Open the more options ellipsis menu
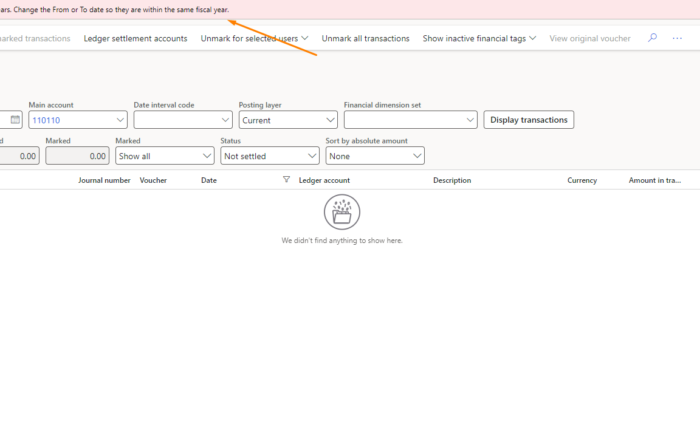Viewport: 700px width, 441px height. pos(677,38)
